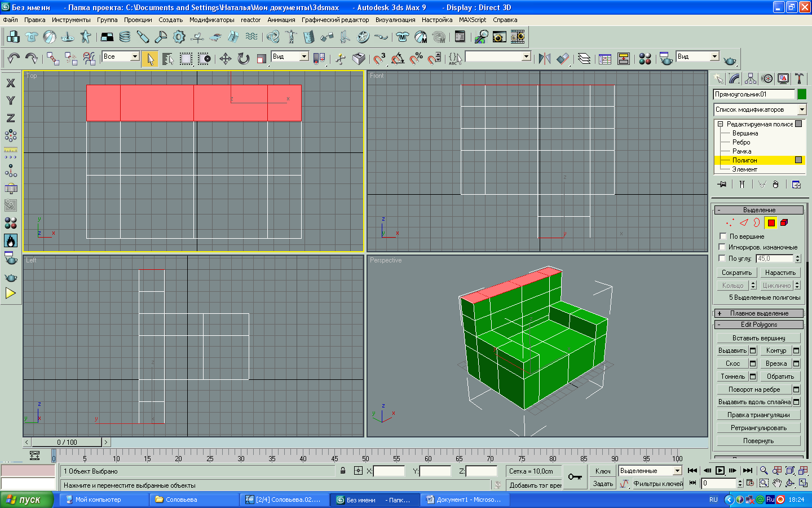Open the 'Правка' menu

pos(35,20)
